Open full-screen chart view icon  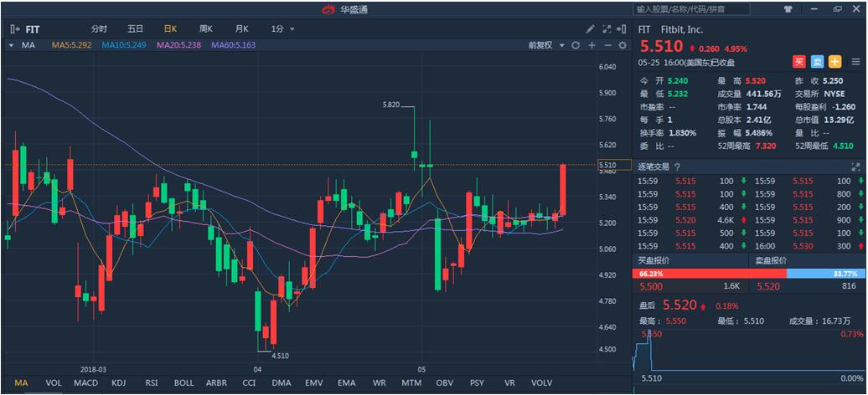pos(606,28)
